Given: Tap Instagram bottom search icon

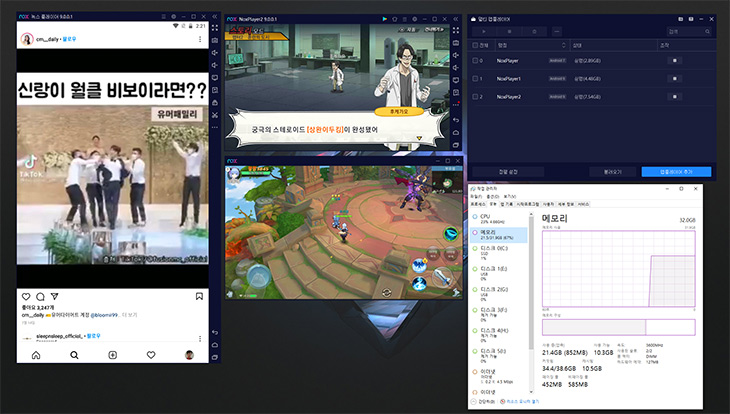Looking at the screenshot, I should [x=74, y=355].
